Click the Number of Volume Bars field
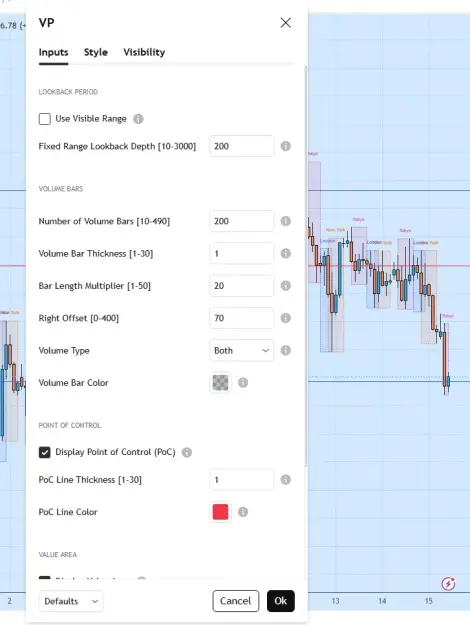Viewport: 470px width, 625px height. pos(242,221)
